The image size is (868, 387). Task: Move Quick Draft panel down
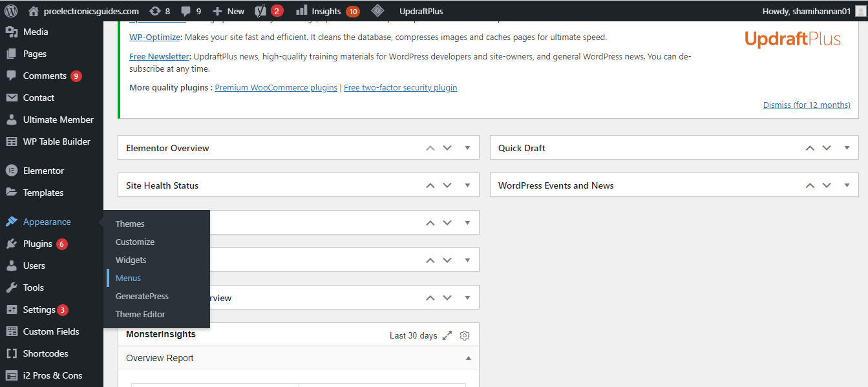point(826,148)
